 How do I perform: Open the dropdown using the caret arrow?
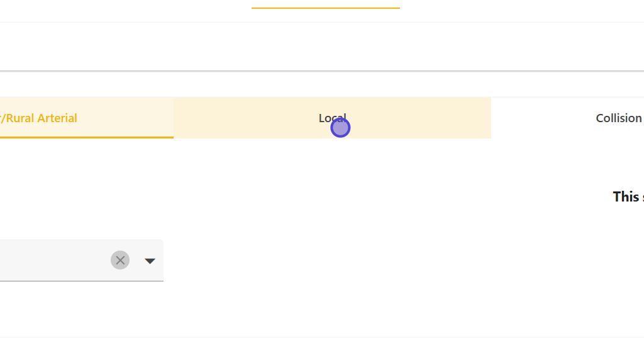150,261
